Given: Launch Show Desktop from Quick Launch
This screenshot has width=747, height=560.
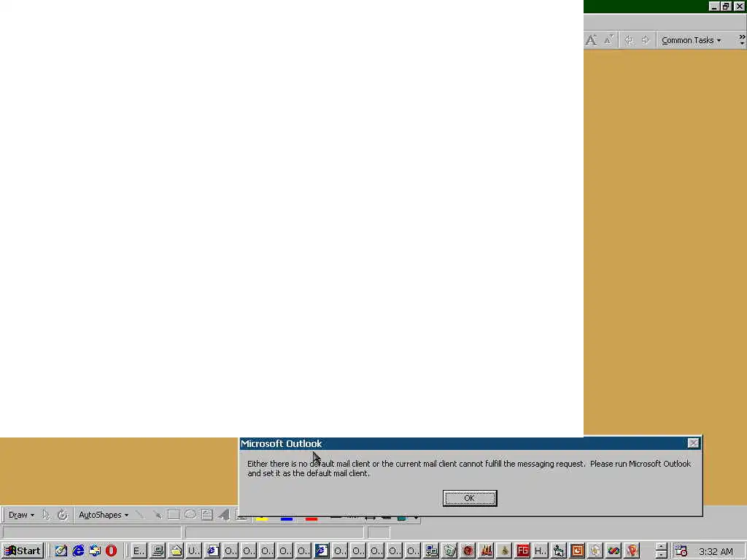Looking at the screenshot, I should 61,551.
